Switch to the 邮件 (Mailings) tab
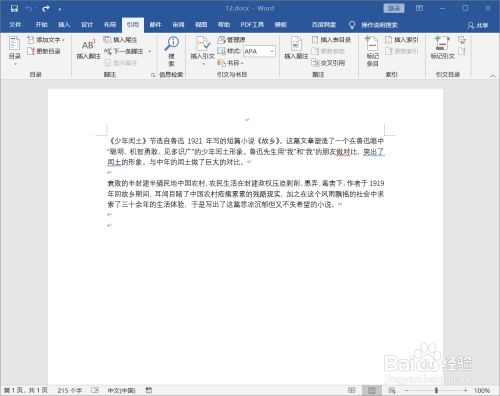Viewport: 500px width, 396px height. click(155, 25)
